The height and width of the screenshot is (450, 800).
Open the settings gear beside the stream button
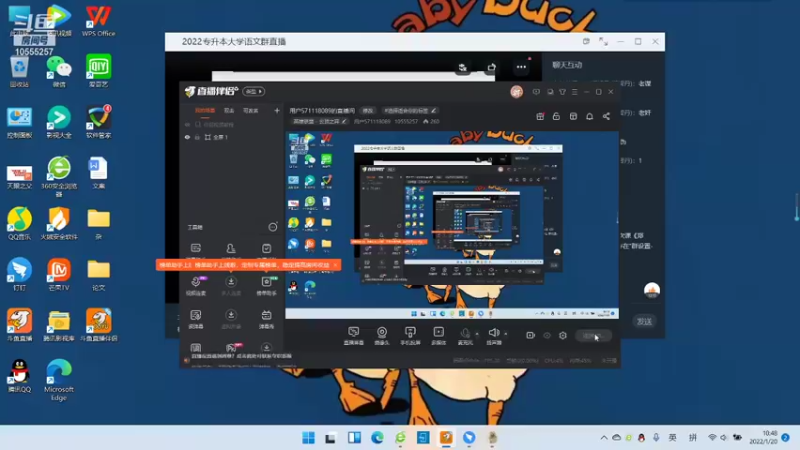coord(563,335)
